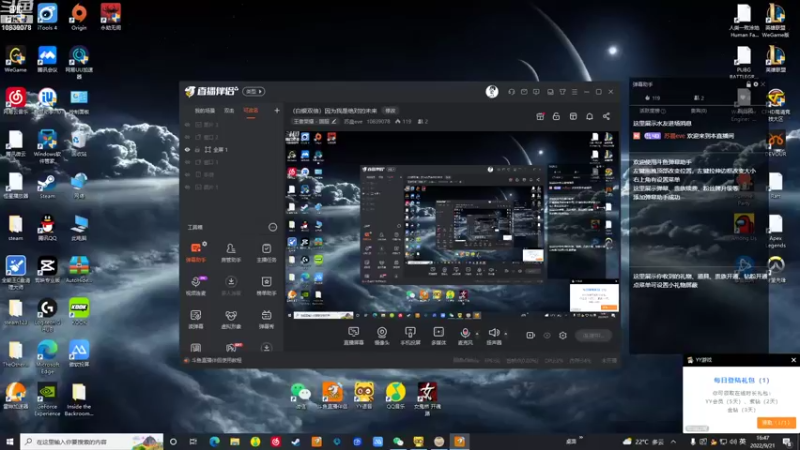Expand the system tray hidden icons chevron
Image resolution: width=800 pixels, height=450 pixels.
point(673,442)
